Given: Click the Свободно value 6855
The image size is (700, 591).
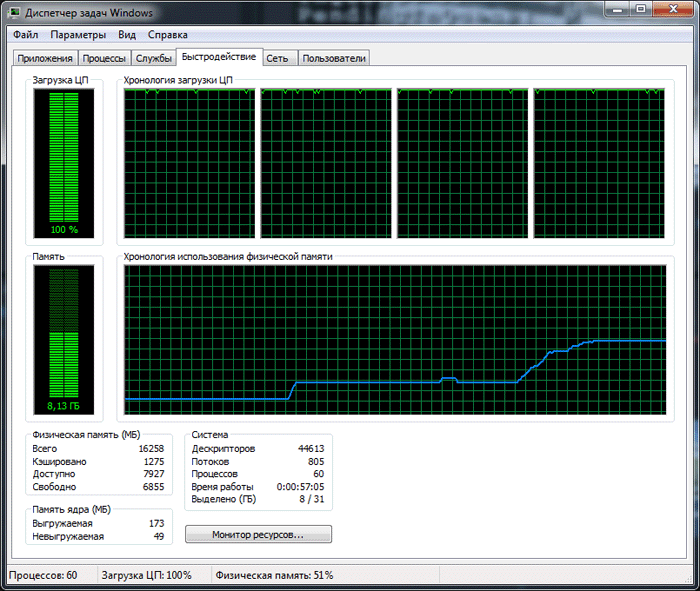Looking at the screenshot, I should (154, 487).
